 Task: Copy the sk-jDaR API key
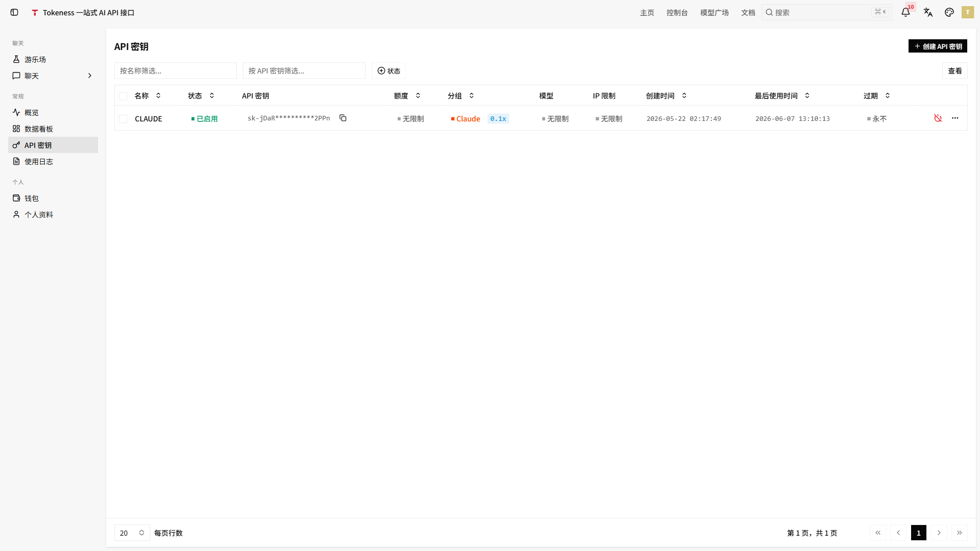(x=343, y=118)
